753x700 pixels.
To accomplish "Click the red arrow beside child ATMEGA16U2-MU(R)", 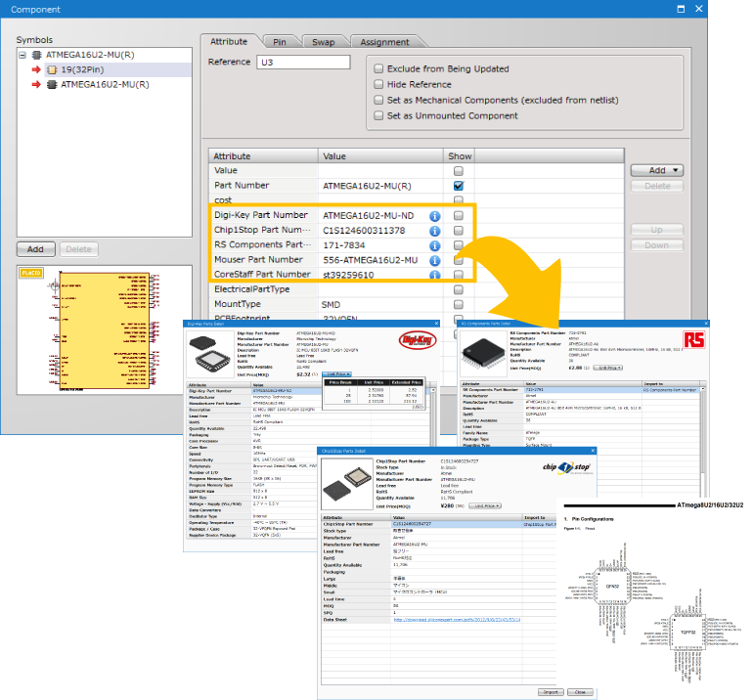I will [36, 85].
